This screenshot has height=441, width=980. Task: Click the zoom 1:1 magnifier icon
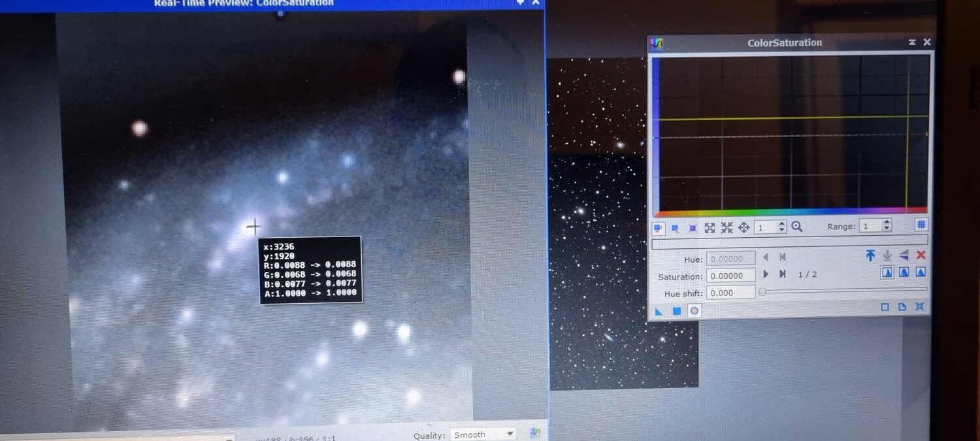[x=797, y=227]
